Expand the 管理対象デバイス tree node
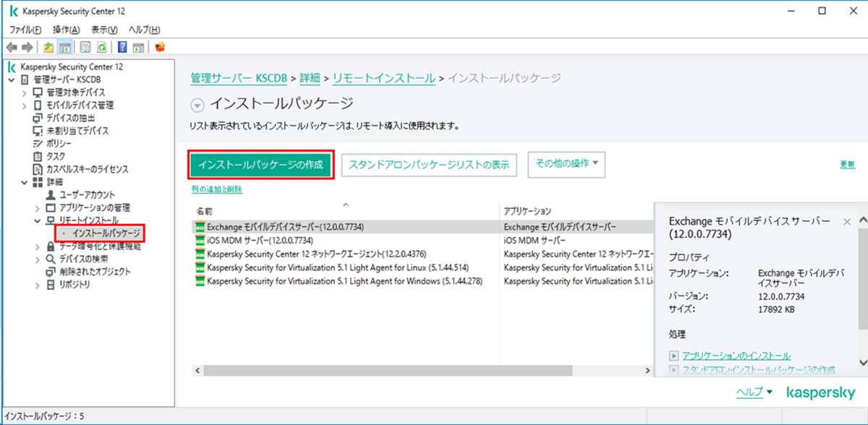Image resolution: width=868 pixels, height=425 pixels. (x=25, y=93)
